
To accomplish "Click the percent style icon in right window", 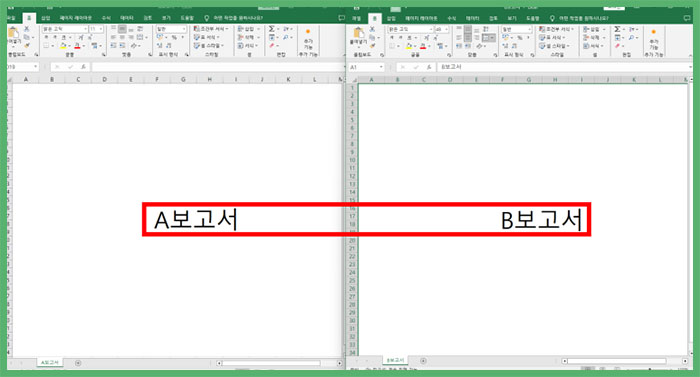I will tap(520, 38).
